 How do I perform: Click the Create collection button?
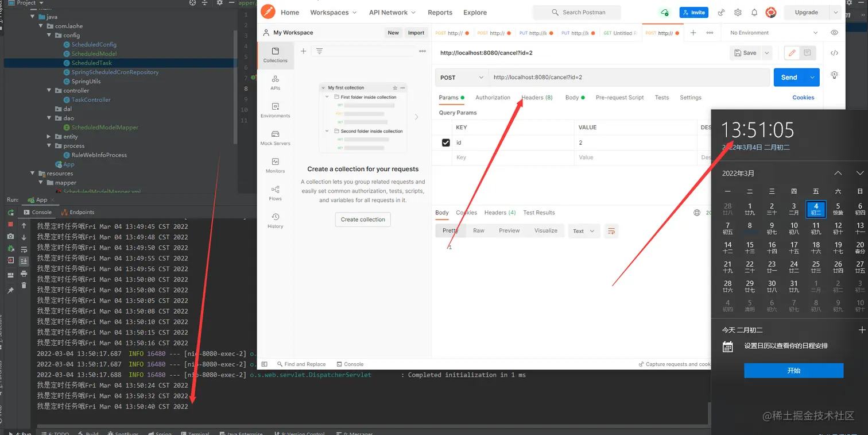pyautogui.click(x=363, y=220)
